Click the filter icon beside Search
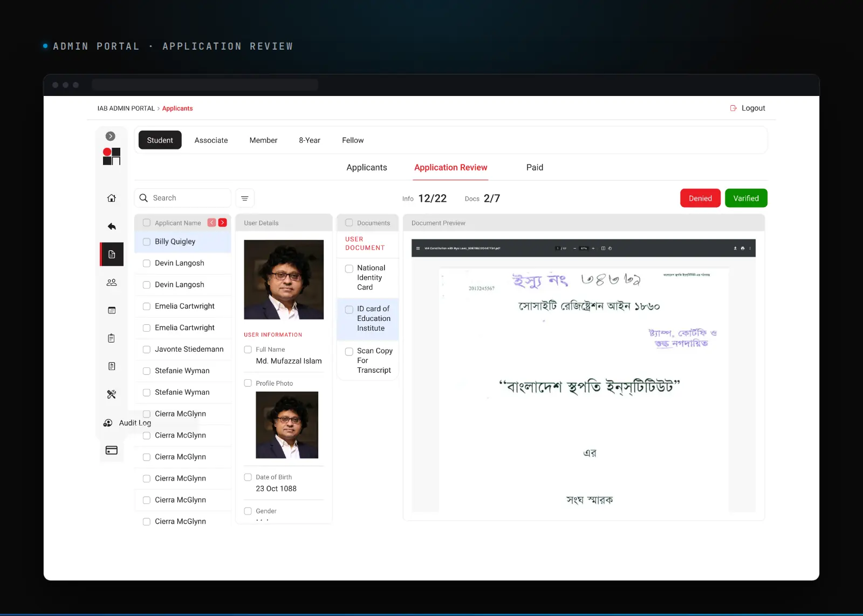 click(x=245, y=199)
